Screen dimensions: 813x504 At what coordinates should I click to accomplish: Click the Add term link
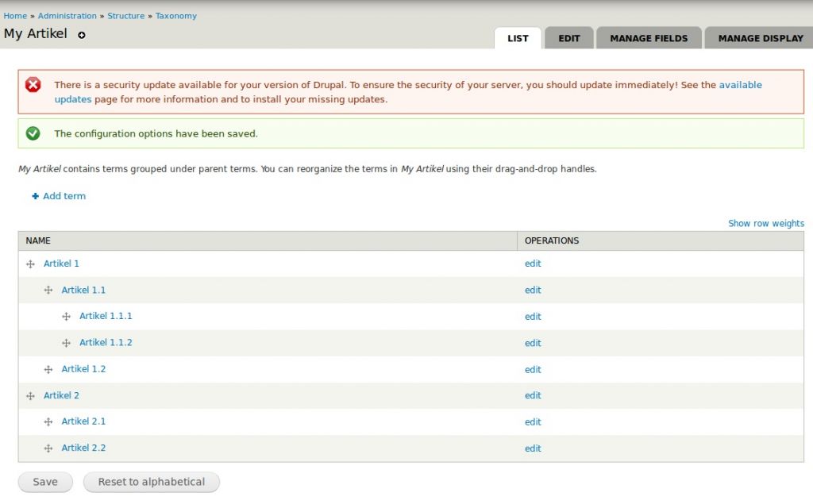click(64, 196)
